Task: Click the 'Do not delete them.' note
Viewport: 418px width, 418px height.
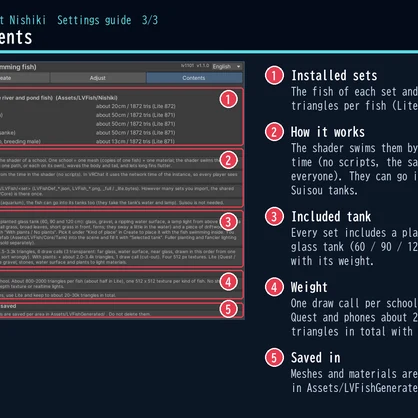Action: tap(129, 314)
